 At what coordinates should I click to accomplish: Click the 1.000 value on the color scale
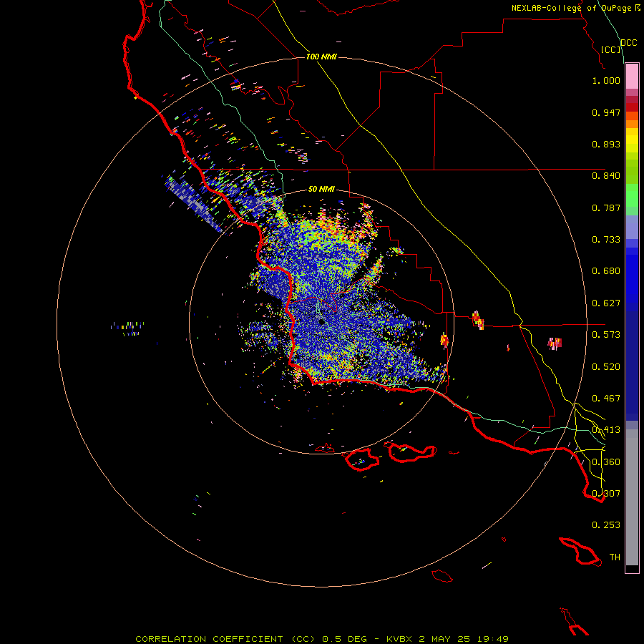(x=606, y=80)
